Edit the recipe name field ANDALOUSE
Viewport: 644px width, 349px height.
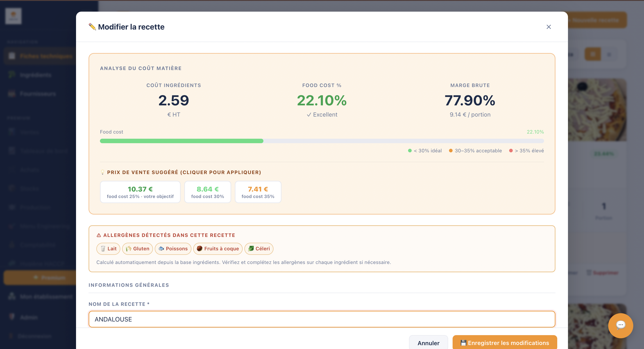(322, 319)
